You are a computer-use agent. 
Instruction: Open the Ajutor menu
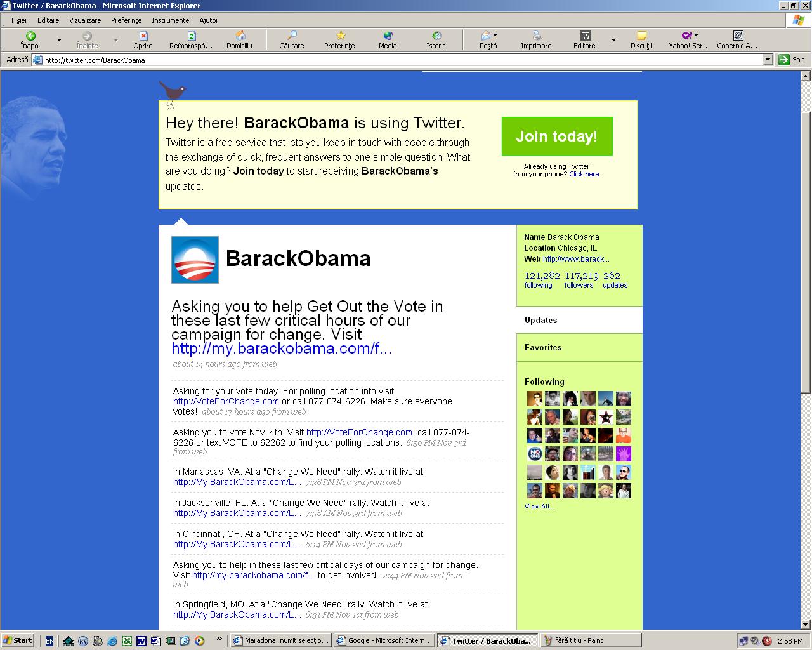click(209, 20)
